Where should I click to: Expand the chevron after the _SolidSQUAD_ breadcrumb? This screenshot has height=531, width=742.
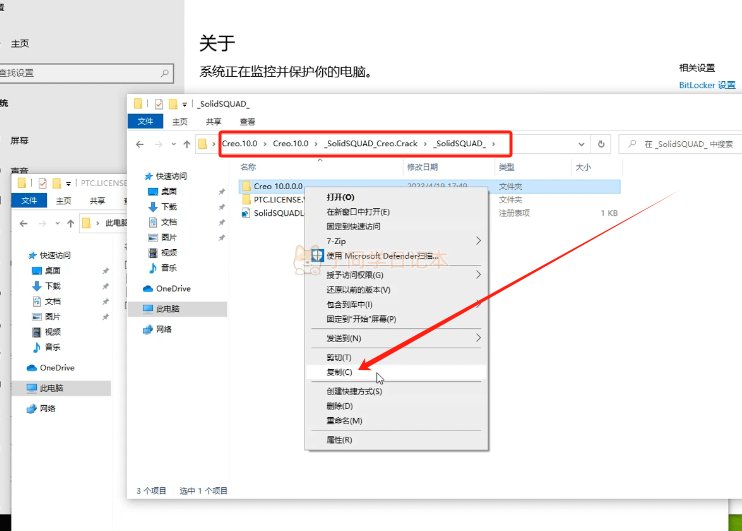[x=494, y=143]
